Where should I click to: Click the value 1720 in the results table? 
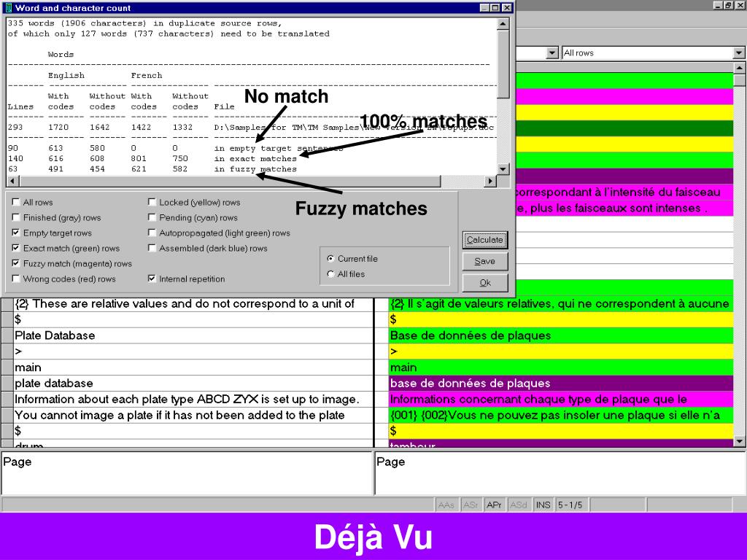coord(58,127)
